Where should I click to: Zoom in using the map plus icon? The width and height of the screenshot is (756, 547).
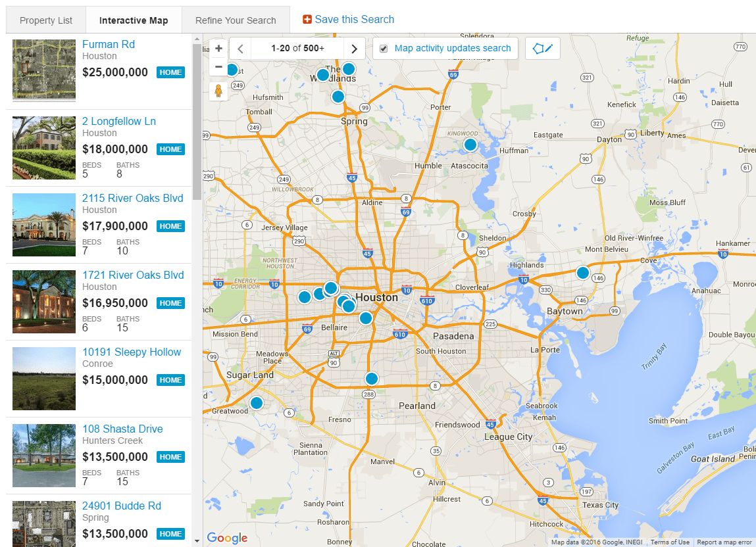[218, 48]
